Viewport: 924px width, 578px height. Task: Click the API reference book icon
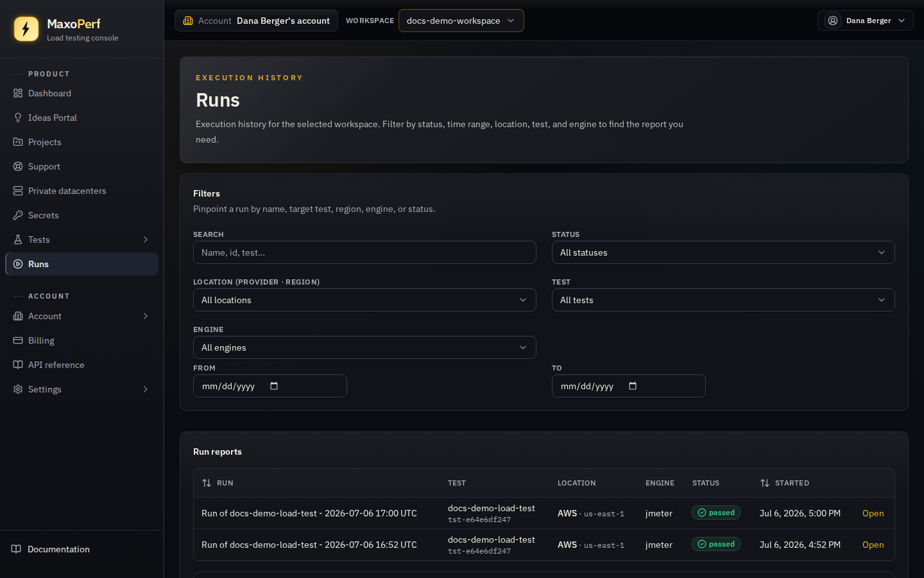pyautogui.click(x=18, y=365)
